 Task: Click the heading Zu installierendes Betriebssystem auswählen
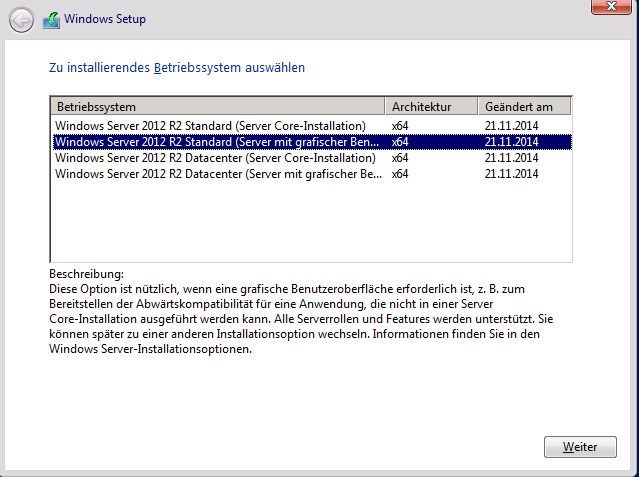coord(177,68)
